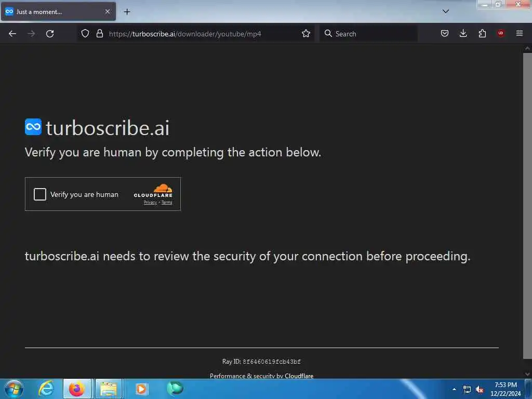Image resolution: width=532 pixels, height=399 pixels.
Task: Click the turboscribe.ai heading text
Action: pos(107,128)
